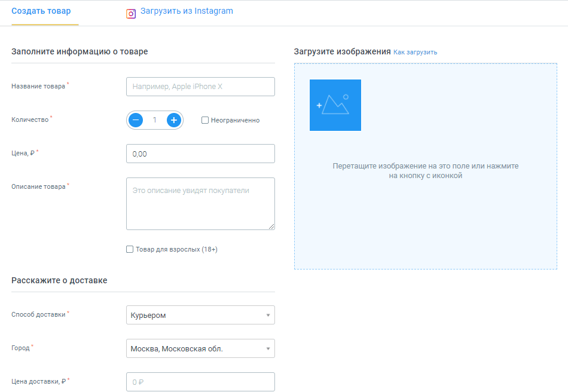The width and height of the screenshot is (568, 392).
Task: Click the quantity value field showing 1
Action: point(155,120)
